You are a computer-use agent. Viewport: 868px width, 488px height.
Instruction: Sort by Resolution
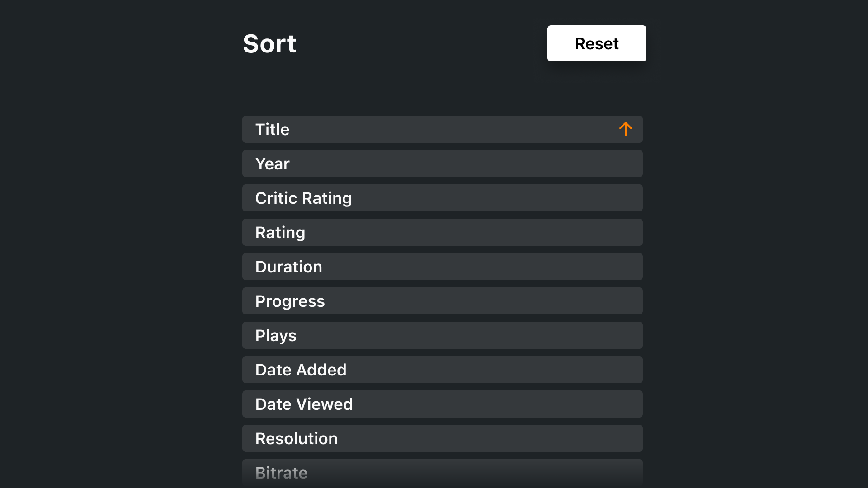click(x=442, y=438)
